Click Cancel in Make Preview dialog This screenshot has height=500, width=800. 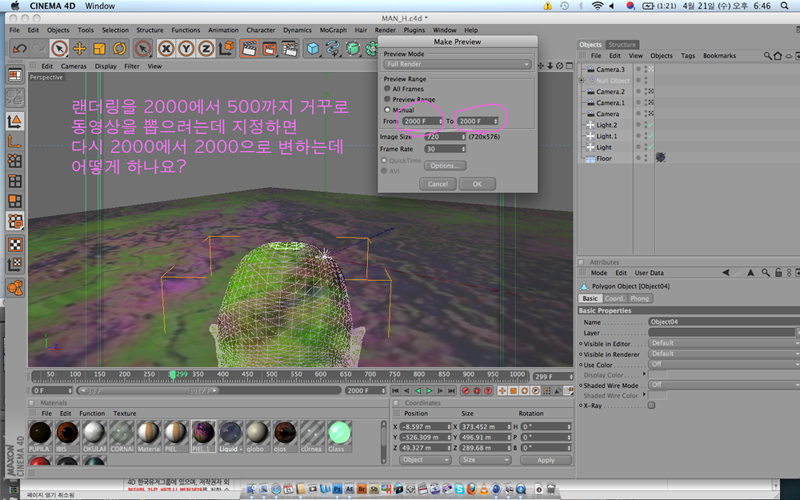point(438,184)
